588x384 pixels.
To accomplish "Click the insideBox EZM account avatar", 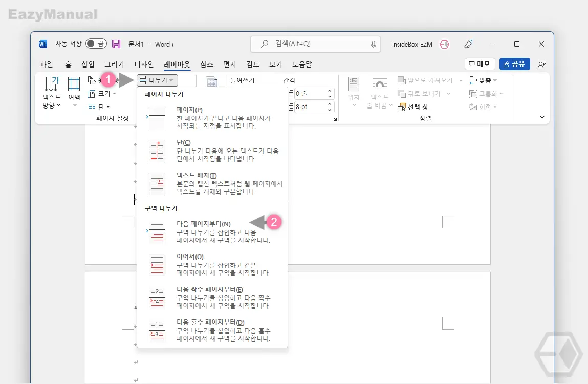I will click(444, 45).
